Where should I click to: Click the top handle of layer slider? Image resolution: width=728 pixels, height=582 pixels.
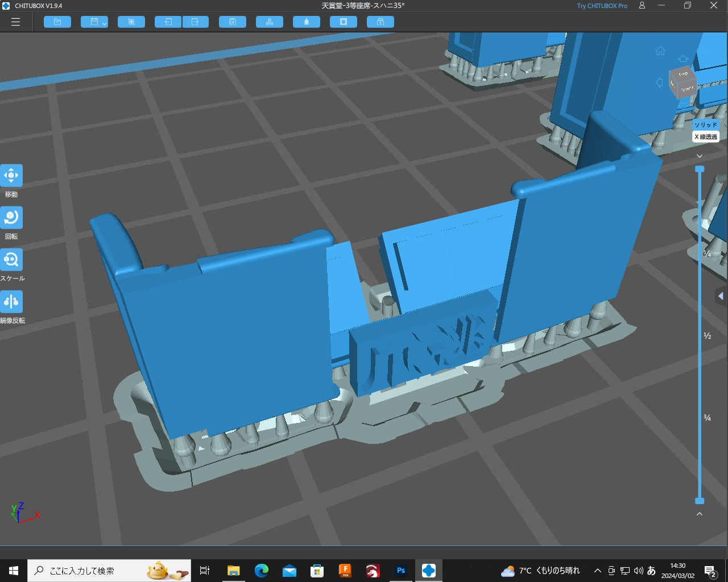click(x=700, y=169)
